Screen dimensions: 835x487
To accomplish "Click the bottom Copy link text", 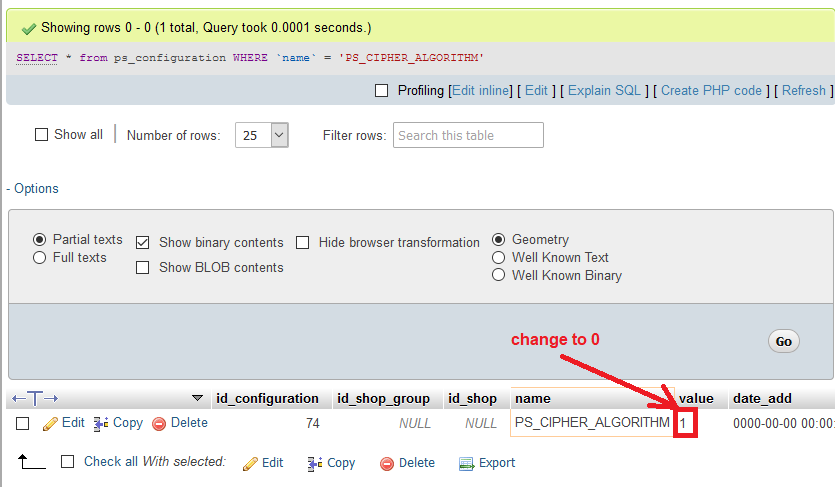I will 341,463.
